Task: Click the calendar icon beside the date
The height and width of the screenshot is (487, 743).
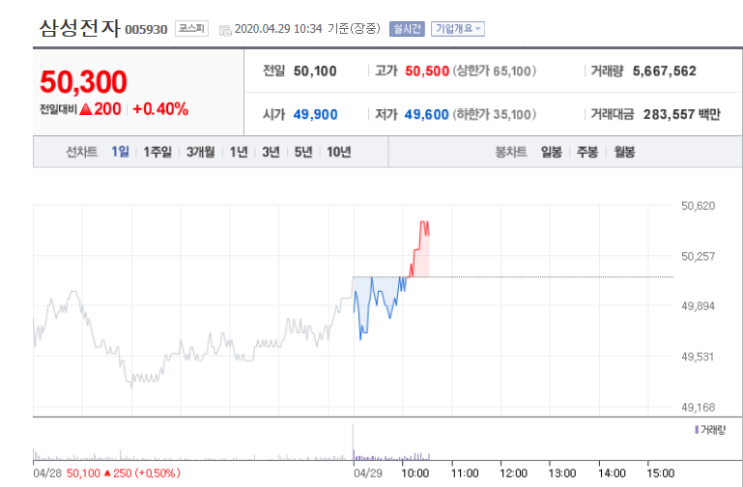Action: click(x=225, y=30)
